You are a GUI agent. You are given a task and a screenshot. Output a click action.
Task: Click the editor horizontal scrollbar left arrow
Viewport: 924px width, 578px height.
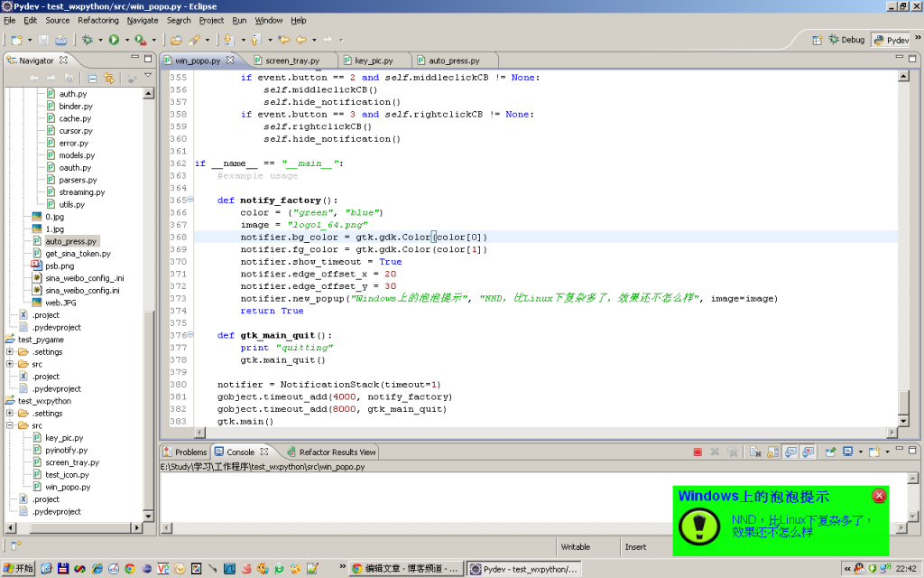point(199,433)
